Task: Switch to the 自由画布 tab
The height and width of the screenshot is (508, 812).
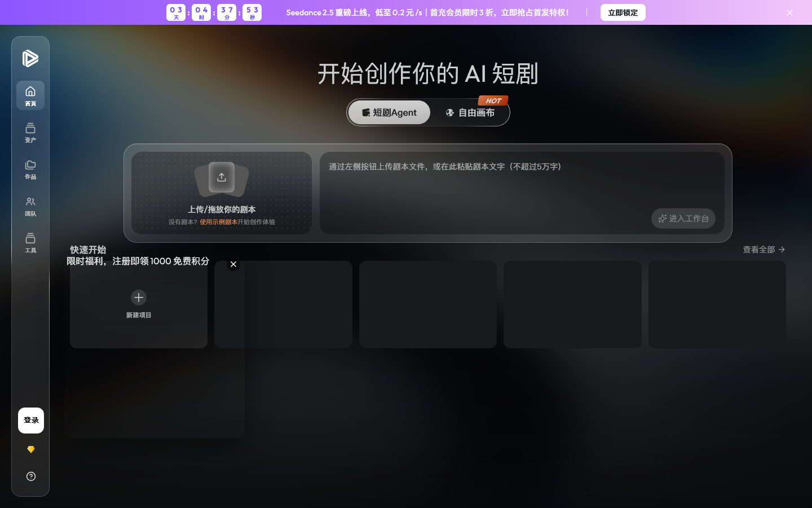Action: [470, 112]
